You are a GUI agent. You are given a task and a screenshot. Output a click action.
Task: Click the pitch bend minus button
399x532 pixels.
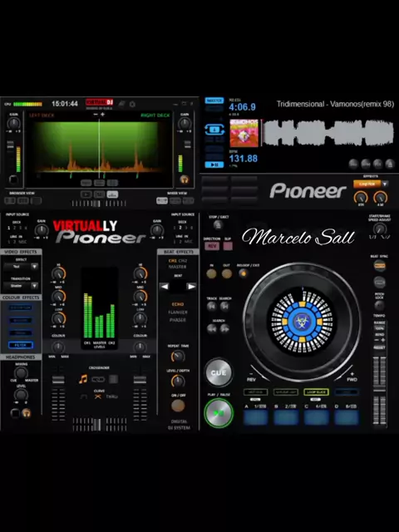(377, 340)
